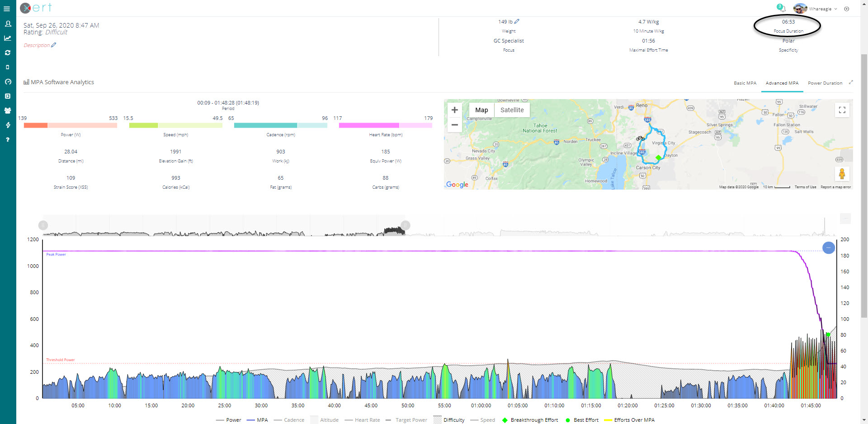Switch to the Basic MPA tab
The image size is (868, 424).
(x=745, y=83)
